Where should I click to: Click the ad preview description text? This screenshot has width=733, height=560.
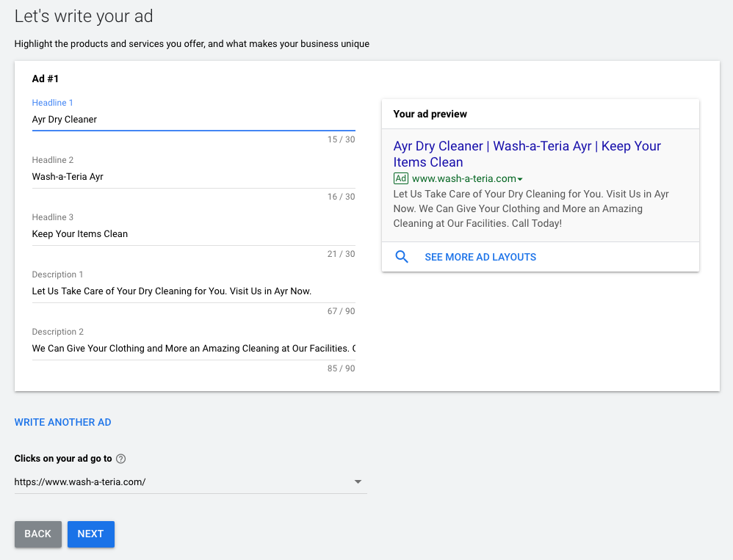(x=531, y=208)
